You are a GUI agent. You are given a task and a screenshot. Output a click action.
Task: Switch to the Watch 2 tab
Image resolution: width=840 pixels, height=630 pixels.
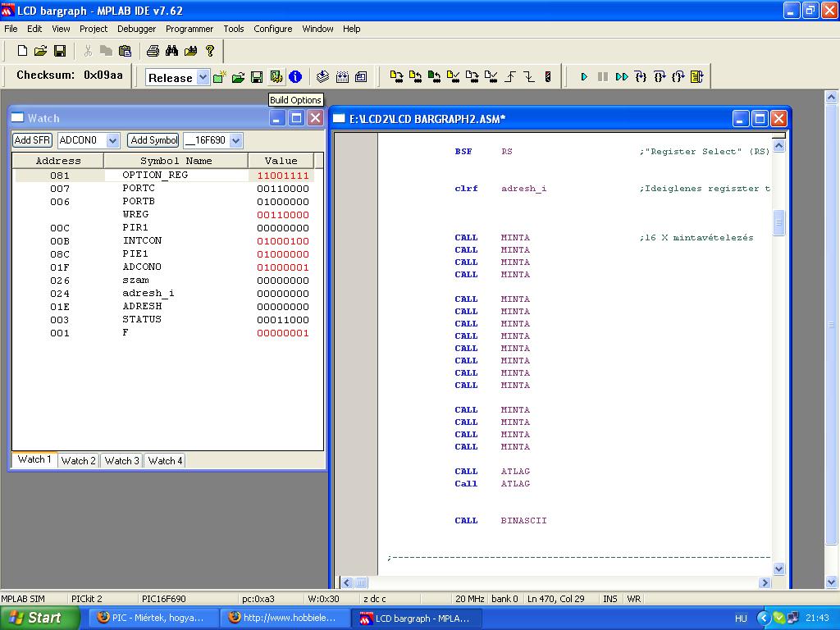[78, 461]
